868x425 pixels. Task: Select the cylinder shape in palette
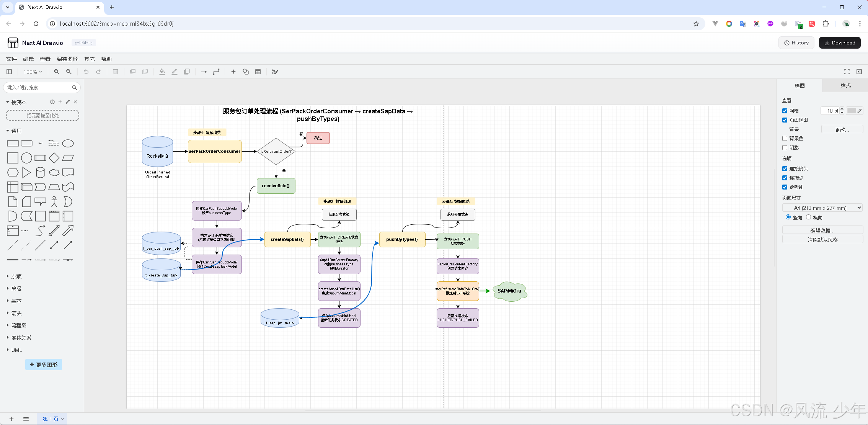[x=40, y=173]
